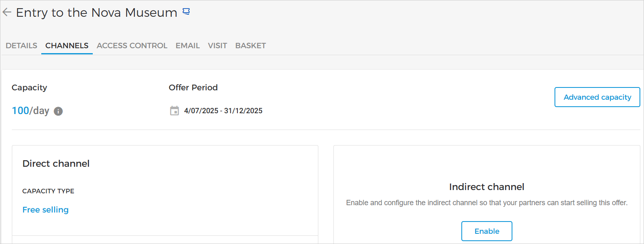Click the Entry to the Nova Museum title
644x244 pixels.
tap(96, 13)
